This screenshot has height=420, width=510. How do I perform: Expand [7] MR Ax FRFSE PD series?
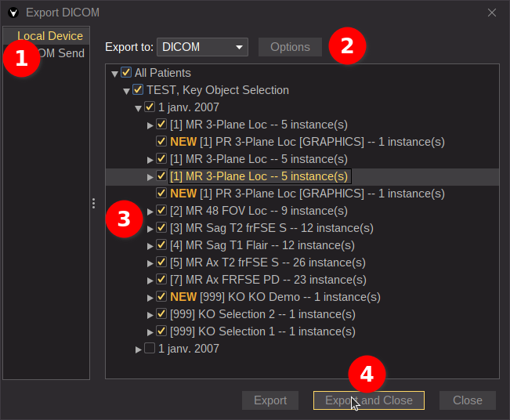point(150,281)
